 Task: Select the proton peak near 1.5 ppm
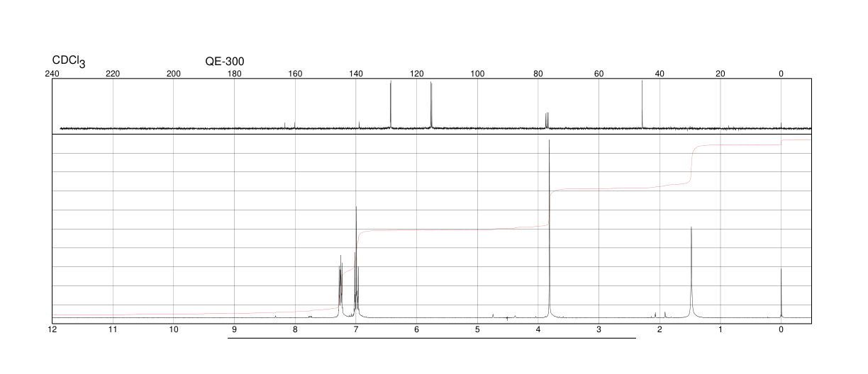691,271
